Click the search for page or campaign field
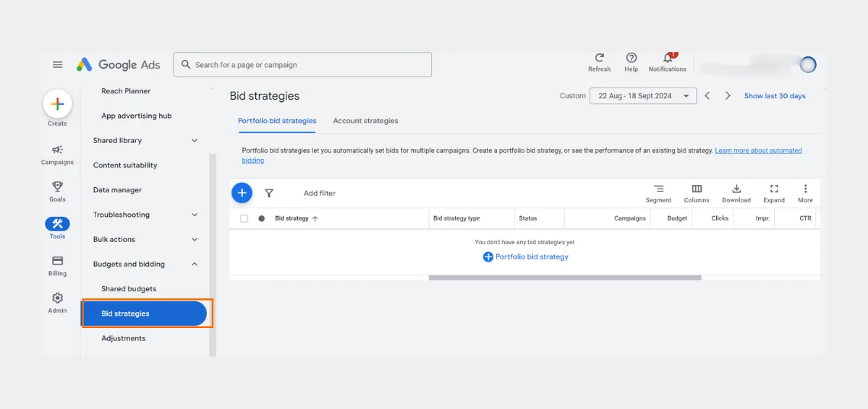Image resolution: width=868 pixels, height=409 pixels. coord(302,64)
